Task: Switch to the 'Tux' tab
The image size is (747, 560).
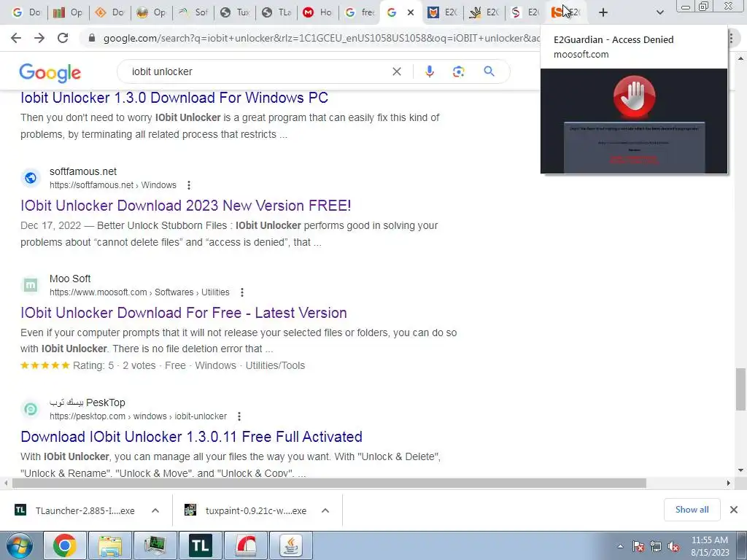Action: point(235,12)
